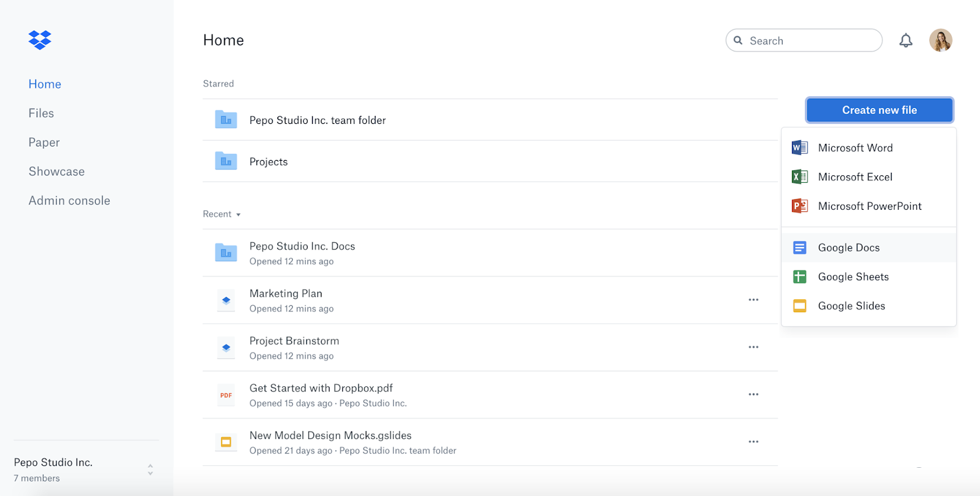Click the Create new file button
Viewport: 980px width, 496px height.
click(879, 110)
